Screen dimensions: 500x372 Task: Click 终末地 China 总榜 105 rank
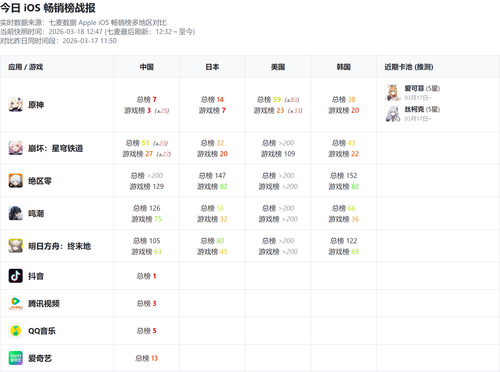(147, 241)
